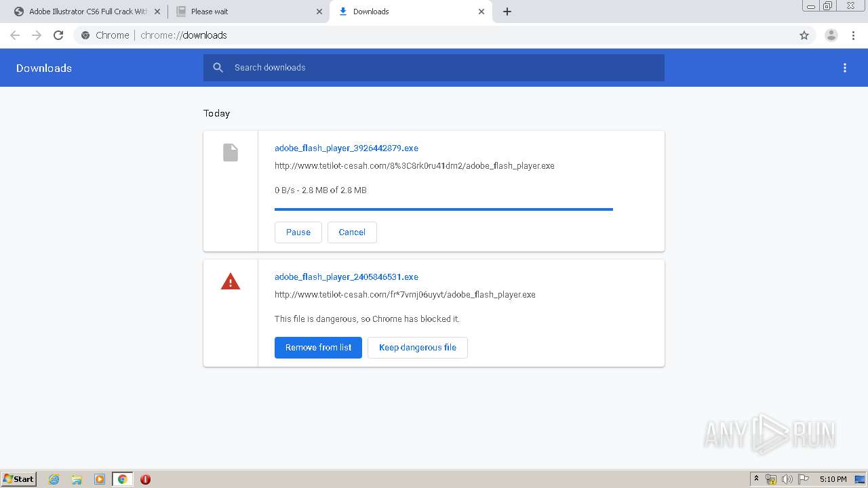Click Remove from list button
The width and height of the screenshot is (868, 488).
(318, 347)
